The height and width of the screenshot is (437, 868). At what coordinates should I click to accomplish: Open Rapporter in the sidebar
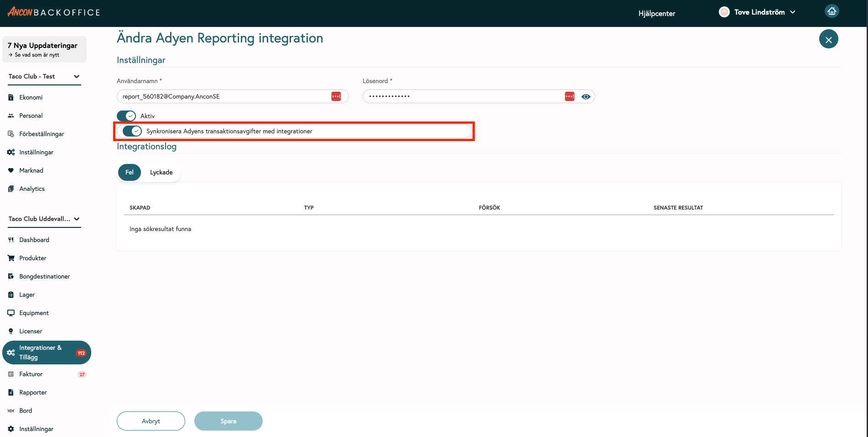[x=33, y=392]
